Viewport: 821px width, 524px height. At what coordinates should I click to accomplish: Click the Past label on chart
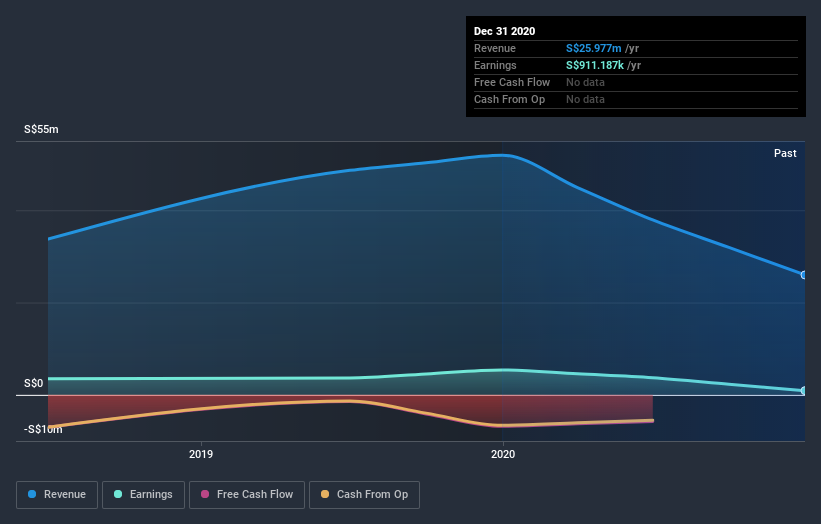pyautogui.click(x=785, y=153)
